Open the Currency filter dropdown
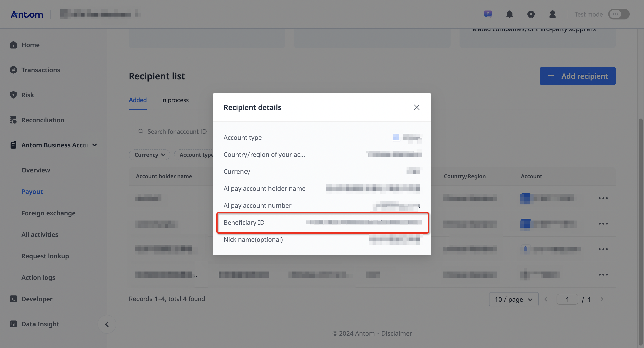Screen dimensions: 644x348 coord(150,155)
